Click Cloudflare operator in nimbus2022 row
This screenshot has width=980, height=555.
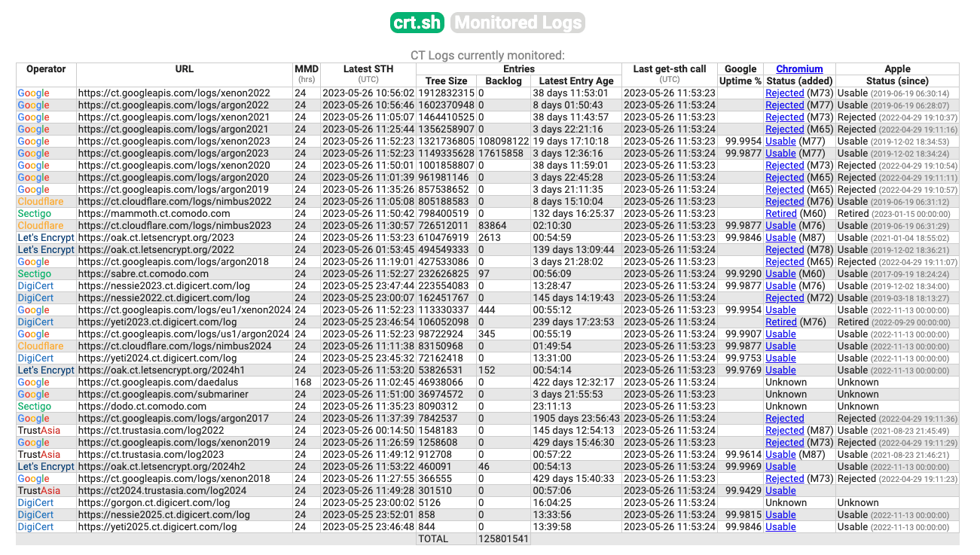[x=41, y=201]
